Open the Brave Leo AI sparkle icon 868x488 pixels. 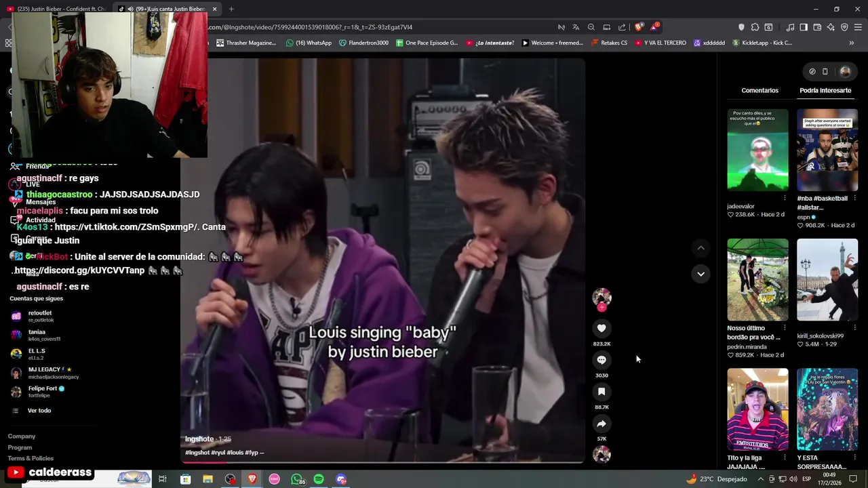[x=831, y=27]
